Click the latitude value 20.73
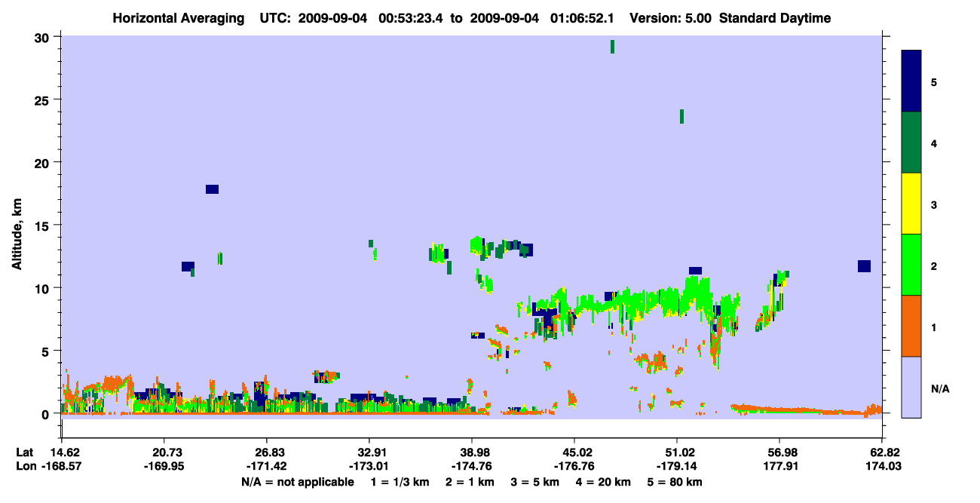980x503 pixels. [x=164, y=452]
